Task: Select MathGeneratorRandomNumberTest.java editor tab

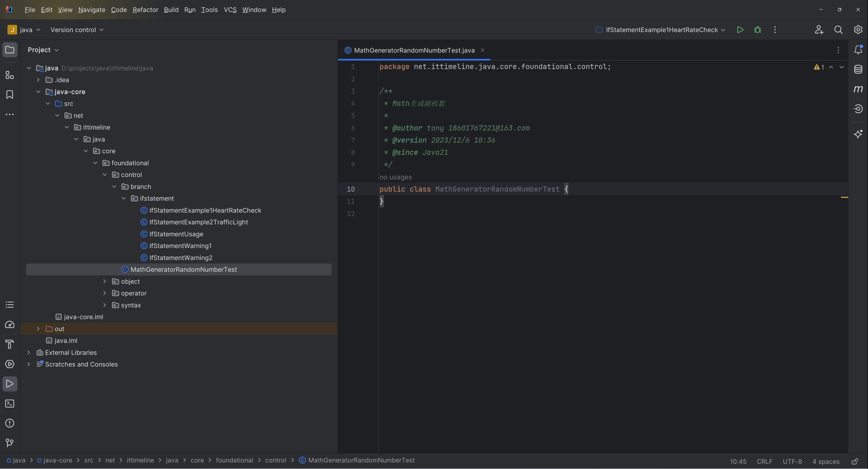Action: tap(414, 50)
